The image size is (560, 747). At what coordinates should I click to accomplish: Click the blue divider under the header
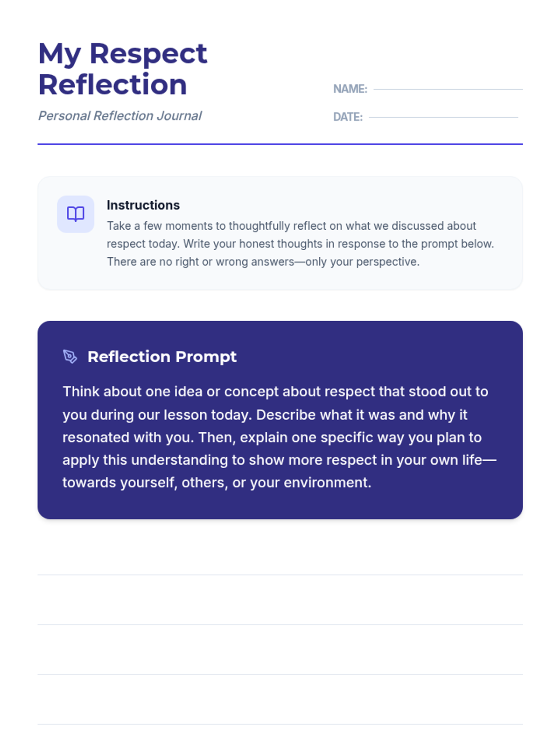pos(280,144)
